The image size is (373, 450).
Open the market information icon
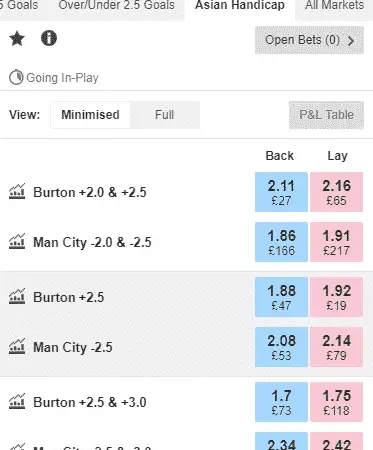(49, 38)
